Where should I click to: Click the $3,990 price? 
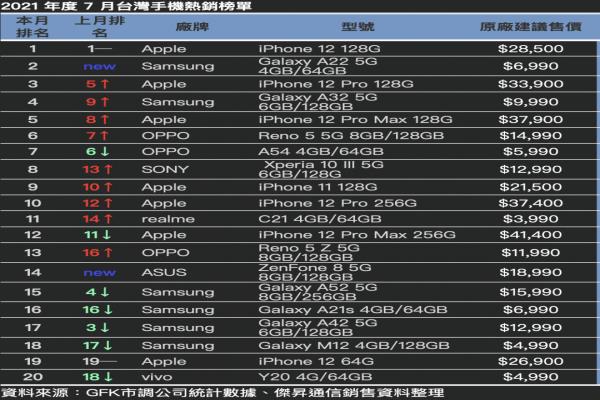(530, 219)
